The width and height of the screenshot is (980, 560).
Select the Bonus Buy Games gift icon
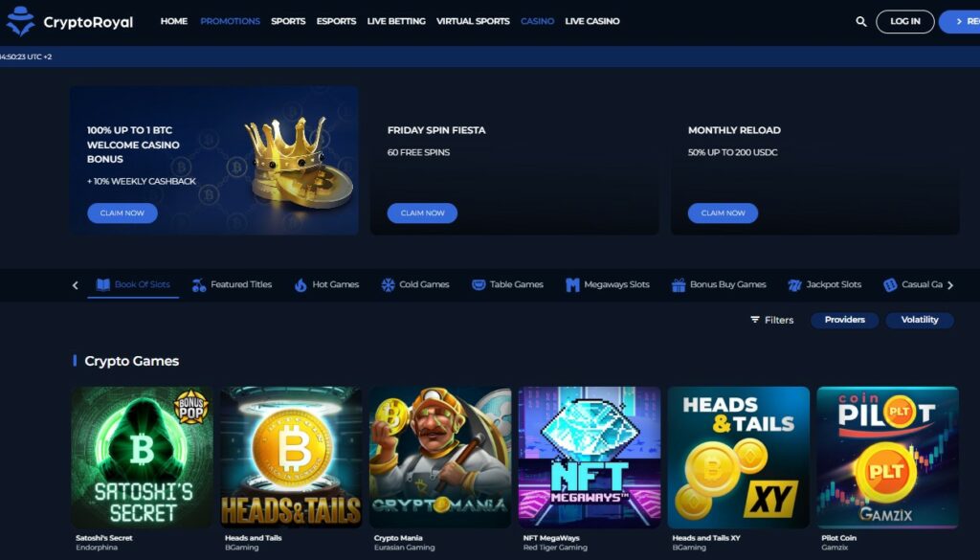point(679,285)
